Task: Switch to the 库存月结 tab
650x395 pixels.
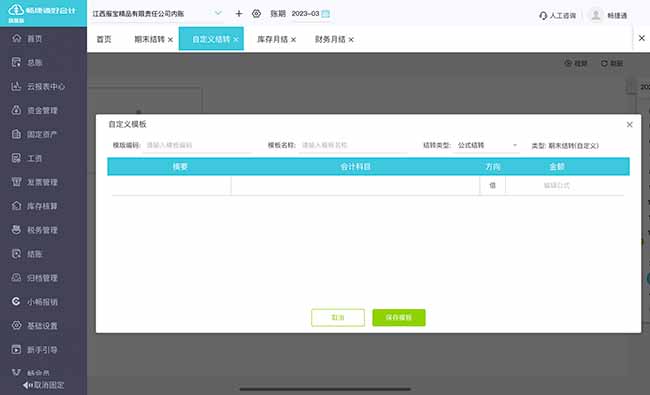Action: (x=272, y=39)
